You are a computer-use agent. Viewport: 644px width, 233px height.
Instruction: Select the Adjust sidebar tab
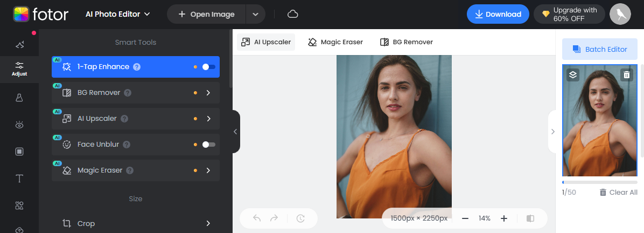click(19, 68)
